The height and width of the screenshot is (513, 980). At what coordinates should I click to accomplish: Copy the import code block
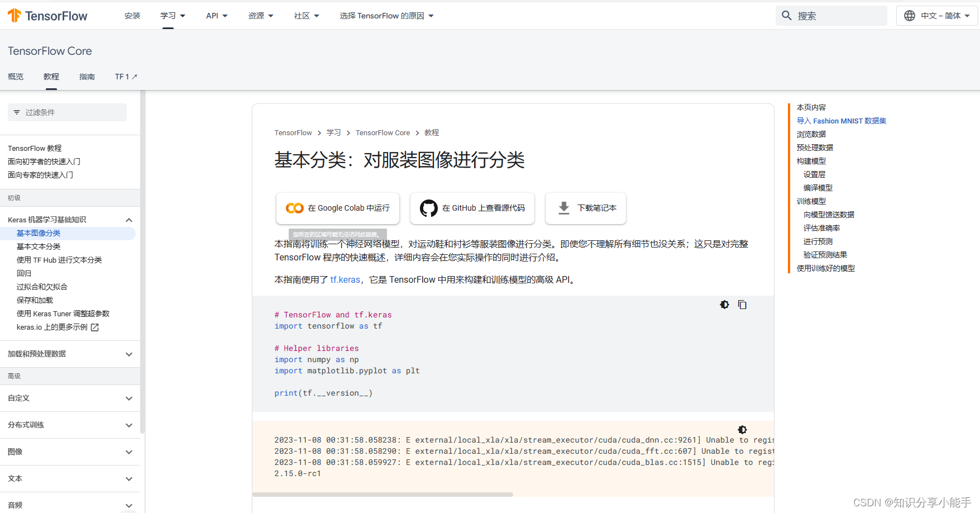[x=742, y=305]
